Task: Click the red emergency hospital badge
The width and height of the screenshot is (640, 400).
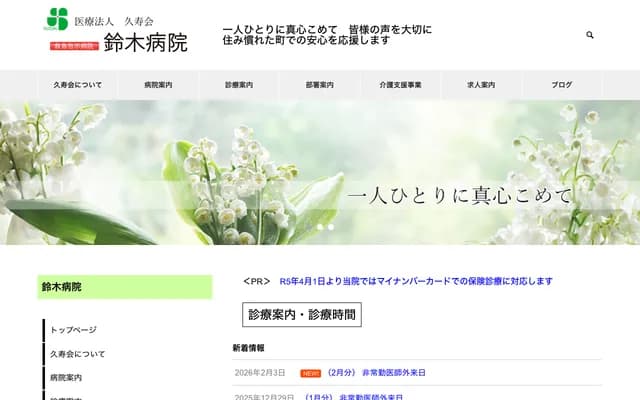Action: pos(74,46)
